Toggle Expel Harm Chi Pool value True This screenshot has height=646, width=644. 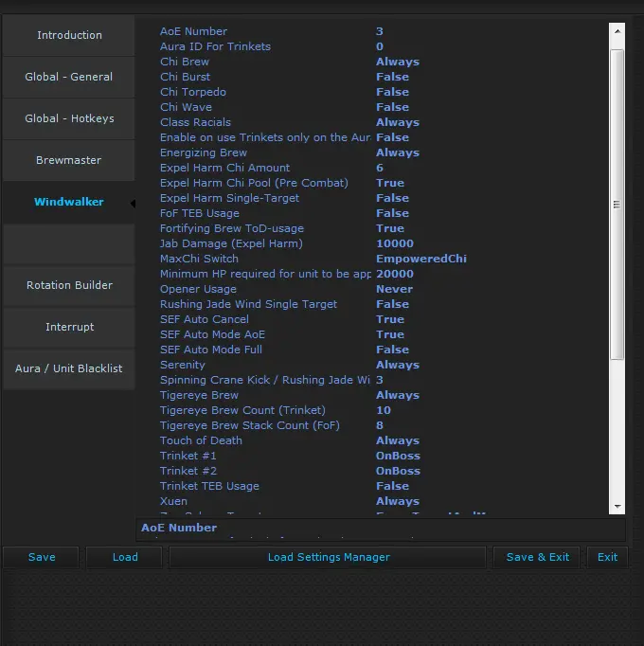pyautogui.click(x=390, y=183)
